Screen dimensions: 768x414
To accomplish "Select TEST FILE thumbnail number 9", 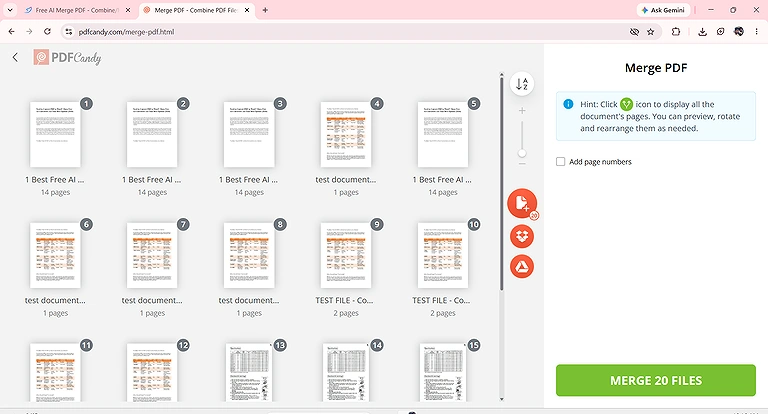I will 346,255.
